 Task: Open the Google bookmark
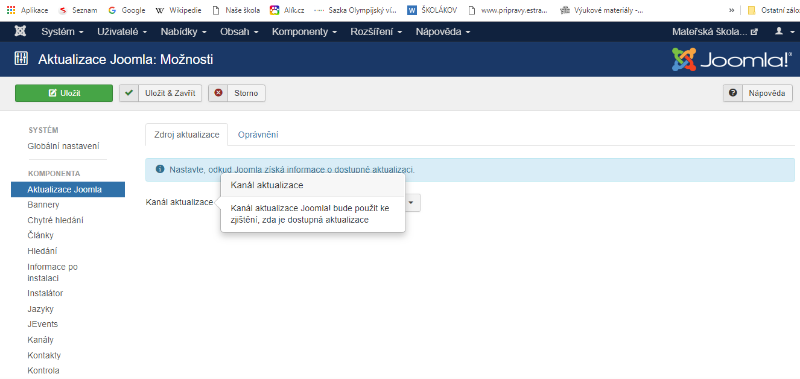[127, 10]
